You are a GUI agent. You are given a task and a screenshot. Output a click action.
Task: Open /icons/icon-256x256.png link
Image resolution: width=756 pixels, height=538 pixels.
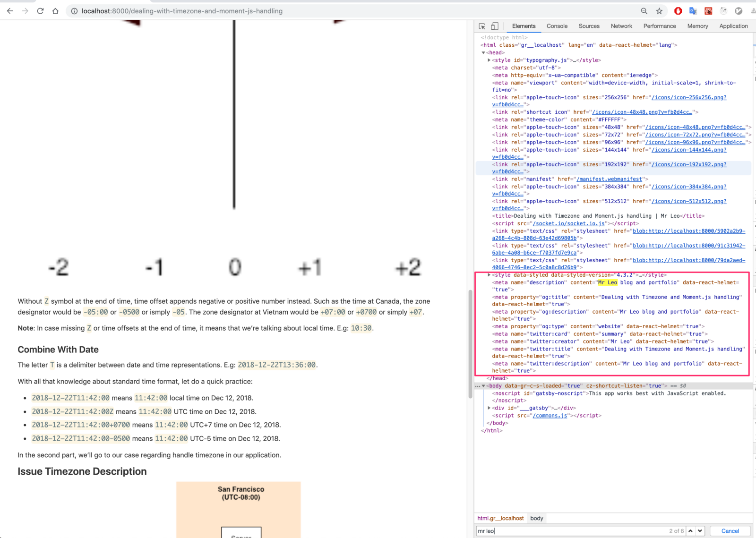click(689, 98)
